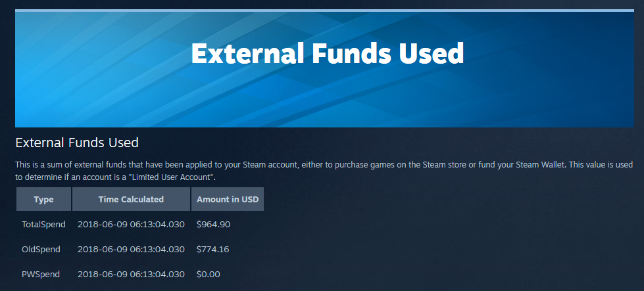644x291 pixels.
Task: Click the TotalSpend row's time calculated value
Action: click(x=131, y=225)
